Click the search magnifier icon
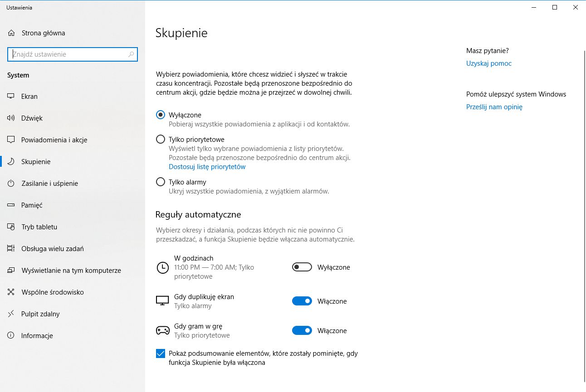Screen dimensions: 586x392 point(131,54)
